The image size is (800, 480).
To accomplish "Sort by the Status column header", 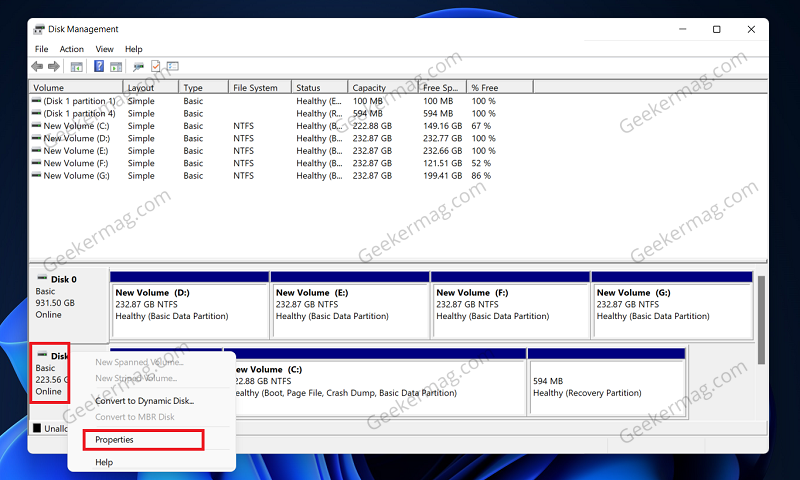I will (319, 87).
